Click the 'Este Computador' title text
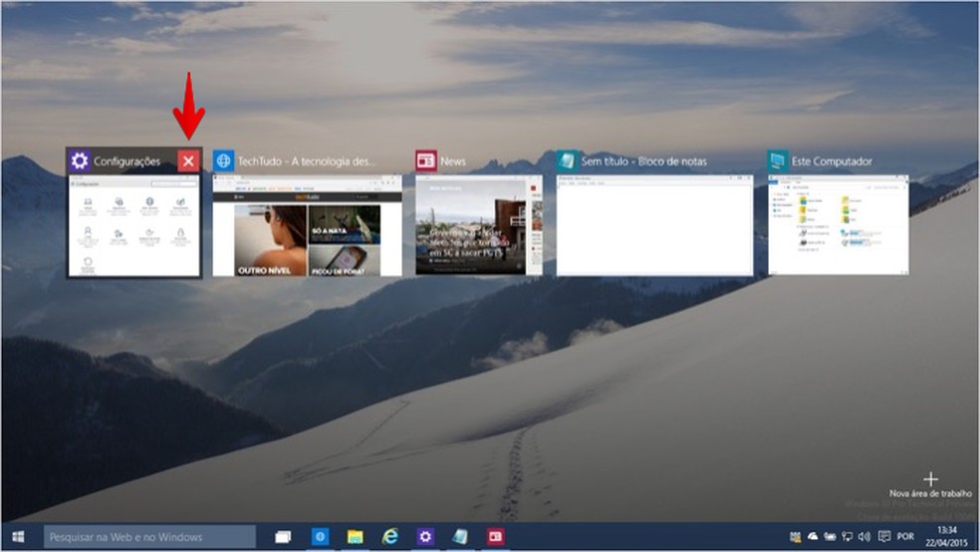 [832, 161]
